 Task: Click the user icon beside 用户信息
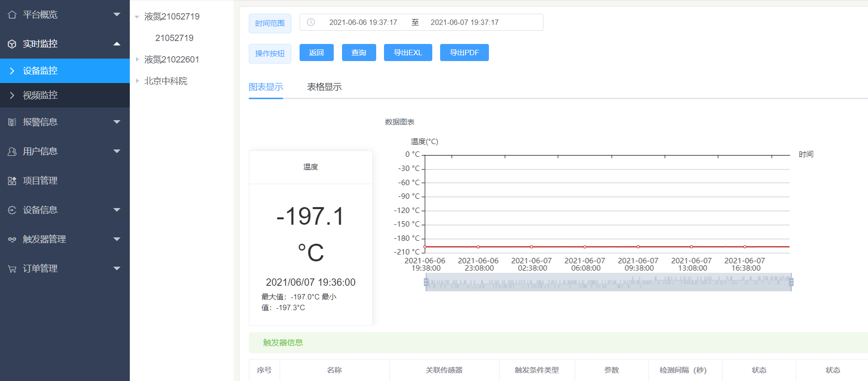[x=12, y=151]
